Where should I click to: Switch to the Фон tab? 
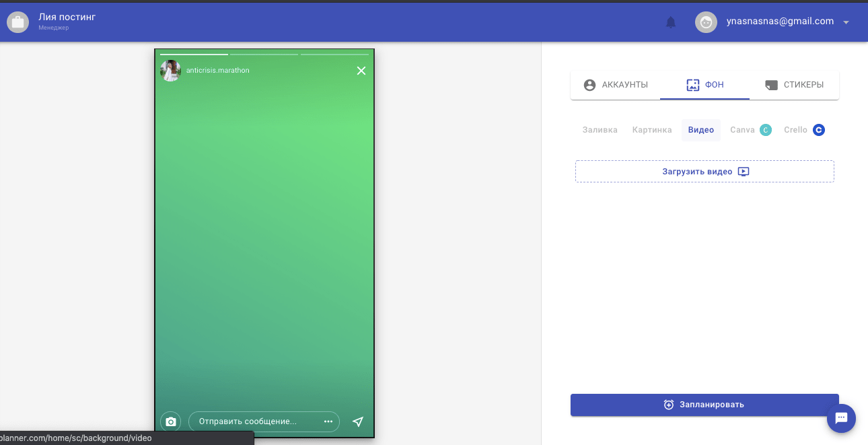click(x=704, y=85)
